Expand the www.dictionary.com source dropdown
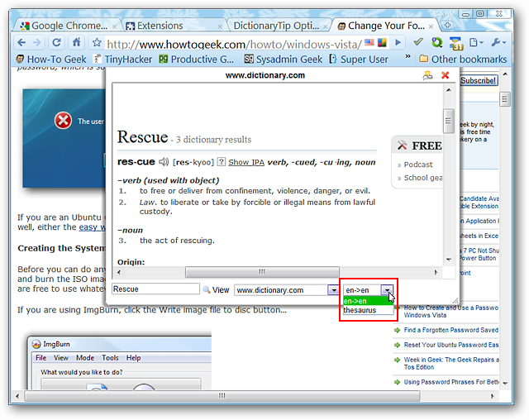Image resolution: width=529 pixels, height=420 pixels. (x=333, y=290)
